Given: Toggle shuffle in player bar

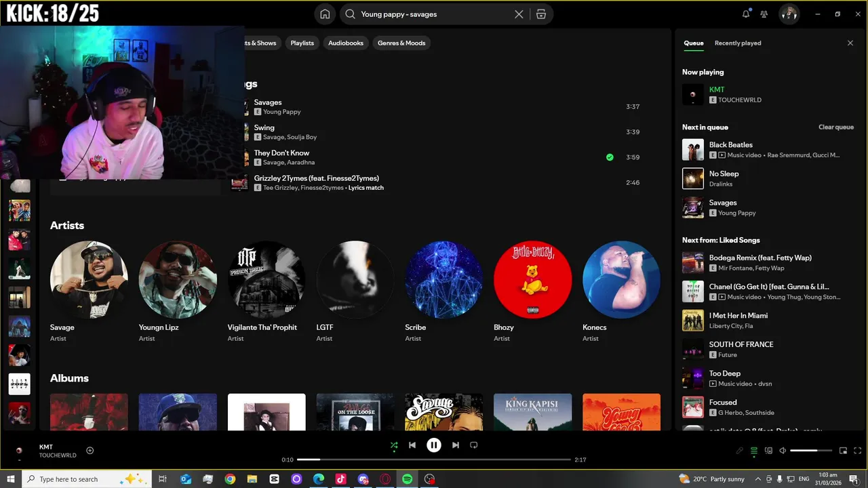Looking at the screenshot, I should 394,445.
